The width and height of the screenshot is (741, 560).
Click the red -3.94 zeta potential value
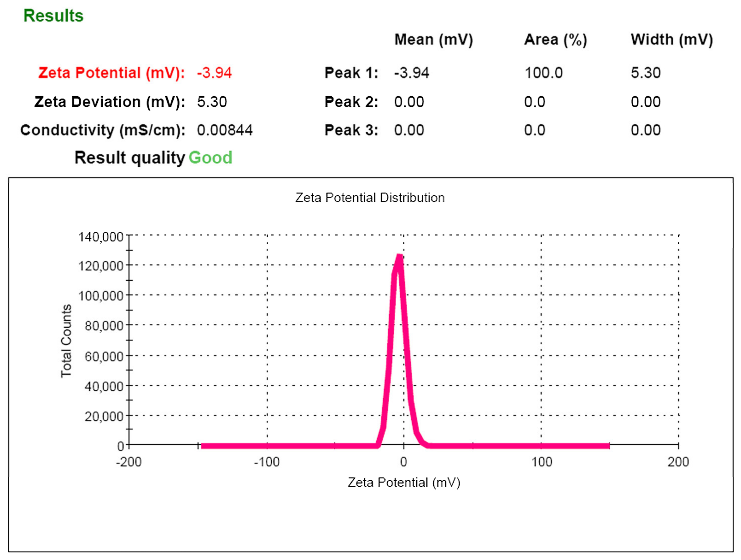(x=214, y=73)
